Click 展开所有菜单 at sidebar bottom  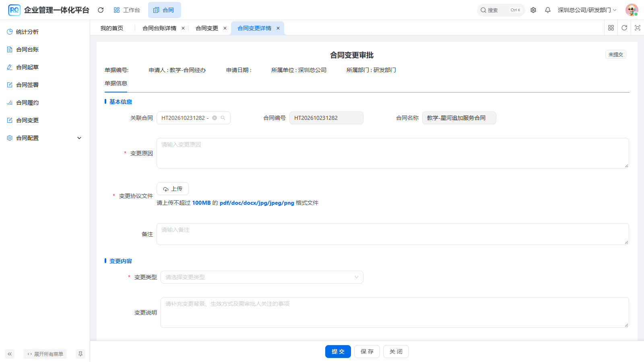click(x=45, y=354)
